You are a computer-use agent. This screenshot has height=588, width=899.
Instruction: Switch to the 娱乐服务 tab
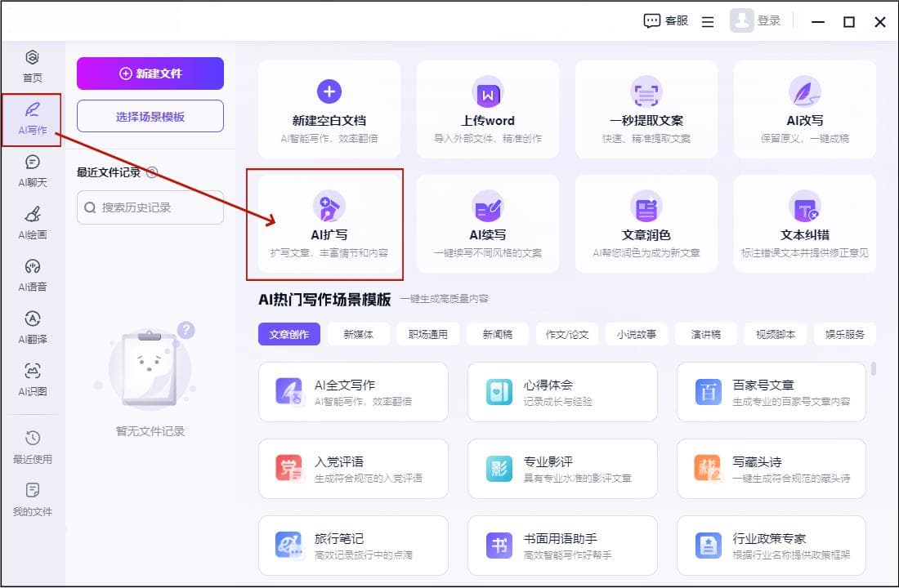844,334
